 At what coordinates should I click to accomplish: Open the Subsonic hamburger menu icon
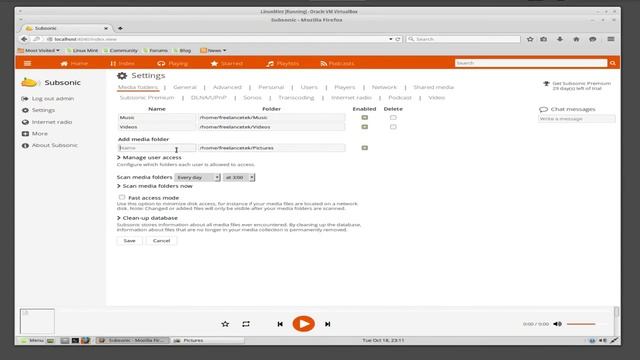27,63
